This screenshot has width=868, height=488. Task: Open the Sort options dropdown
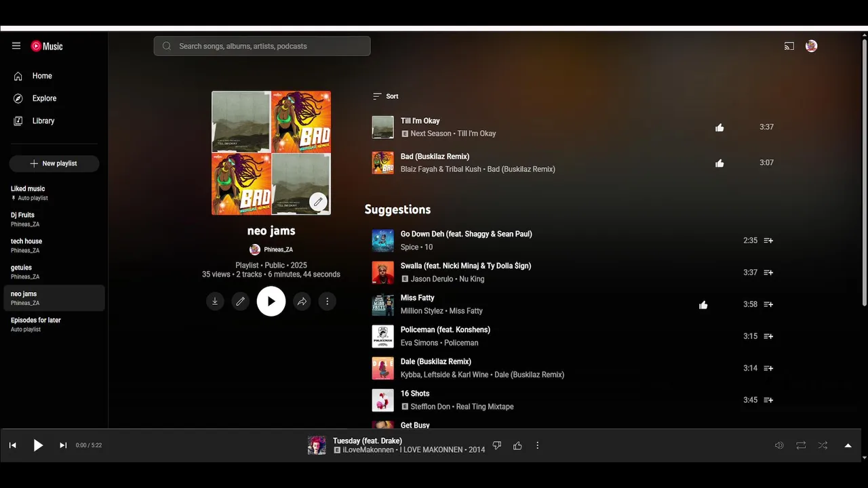coord(386,96)
